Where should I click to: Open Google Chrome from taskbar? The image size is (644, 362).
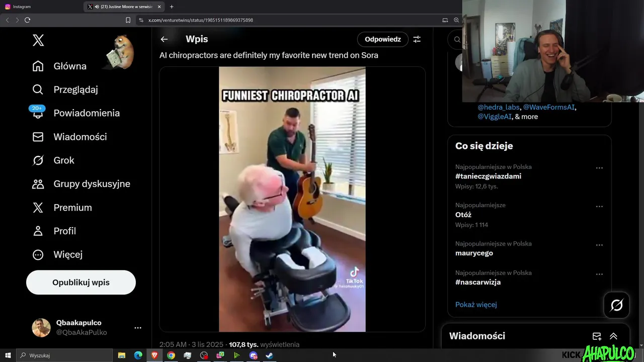click(x=171, y=355)
